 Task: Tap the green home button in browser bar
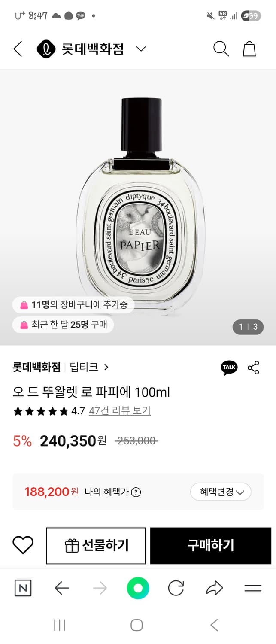pos(137,589)
